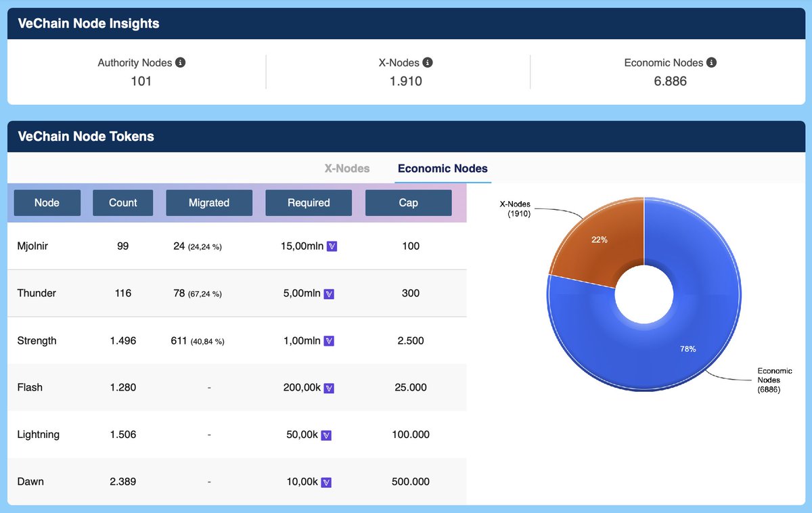Click the 10,00k required amount

click(x=302, y=483)
